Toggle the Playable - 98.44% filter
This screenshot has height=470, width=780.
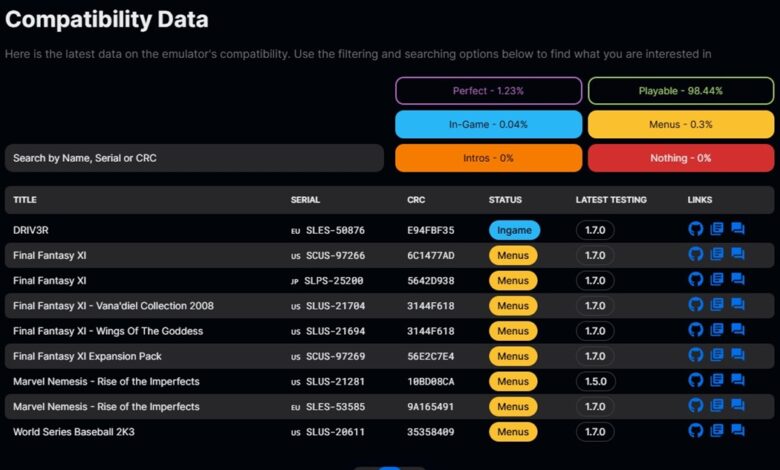click(681, 91)
